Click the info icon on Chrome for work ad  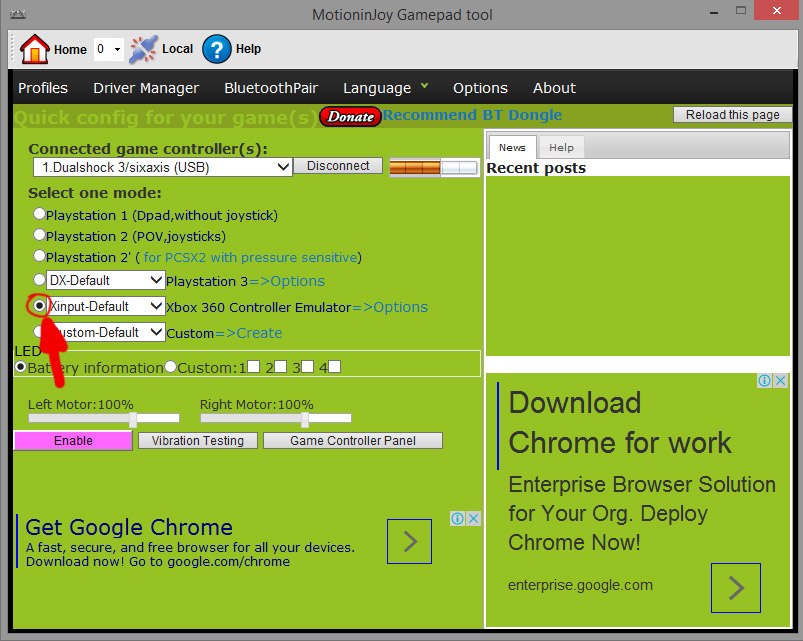click(764, 380)
